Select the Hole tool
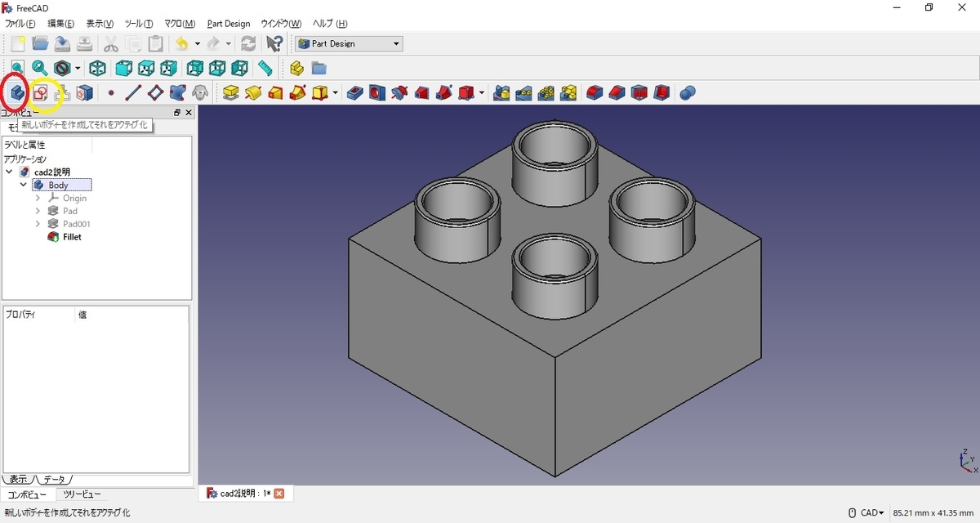 (376, 93)
